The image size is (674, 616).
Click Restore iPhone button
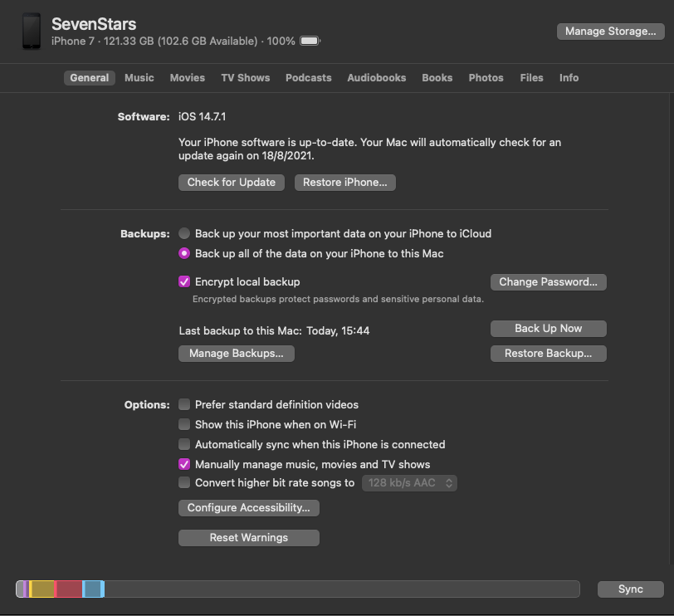pyautogui.click(x=344, y=183)
